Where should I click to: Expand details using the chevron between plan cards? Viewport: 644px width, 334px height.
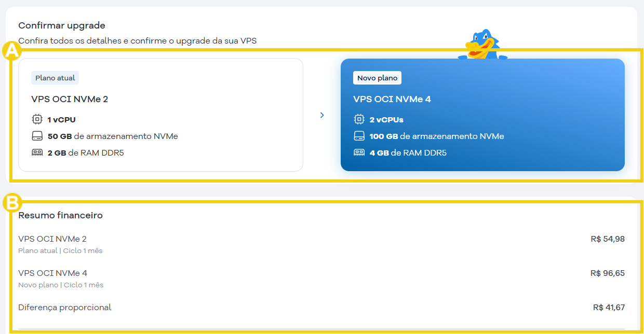point(322,115)
